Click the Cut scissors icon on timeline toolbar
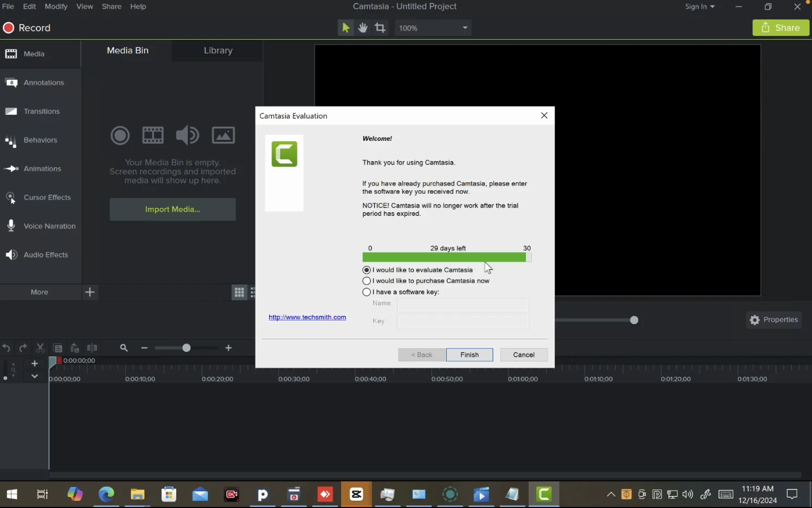812x508 pixels. (40, 348)
